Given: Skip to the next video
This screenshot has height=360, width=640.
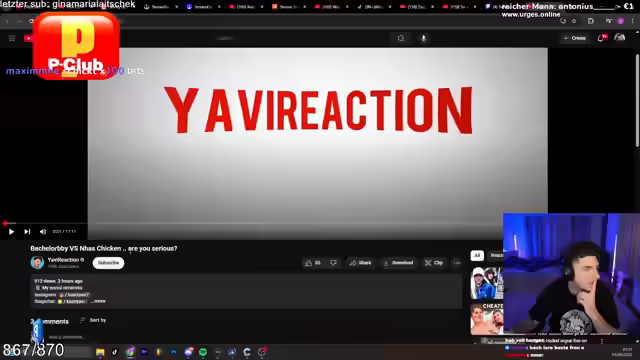Looking at the screenshot, I should (27, 231).
